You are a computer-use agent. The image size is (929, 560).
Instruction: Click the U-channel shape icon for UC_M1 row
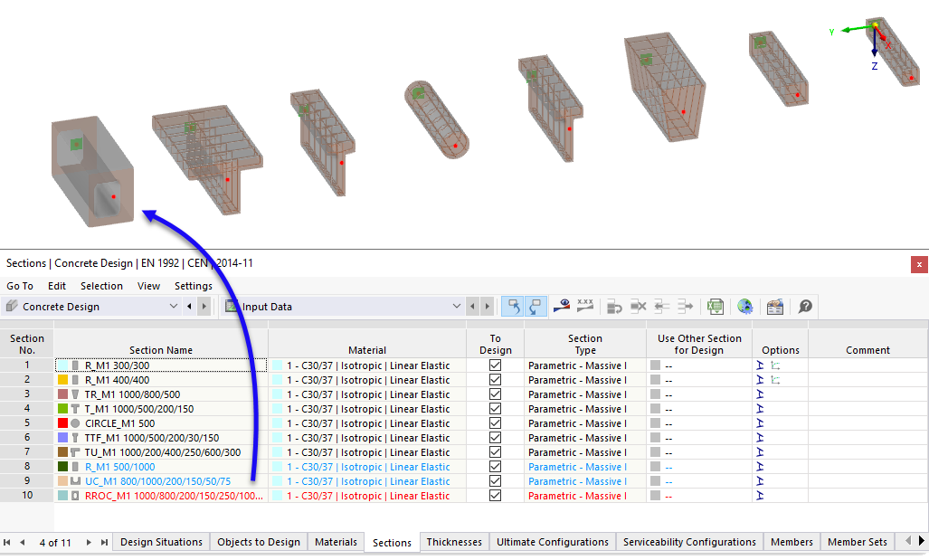(x=75, y=481)
